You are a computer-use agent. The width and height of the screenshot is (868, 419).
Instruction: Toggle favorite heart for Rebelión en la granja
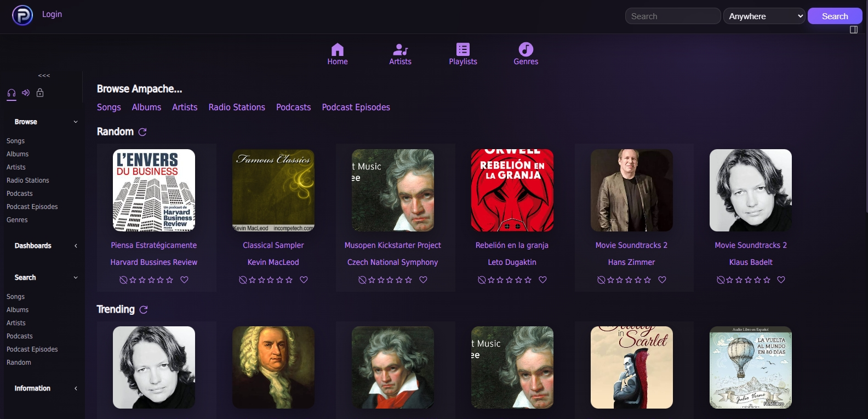click(543, 280)
